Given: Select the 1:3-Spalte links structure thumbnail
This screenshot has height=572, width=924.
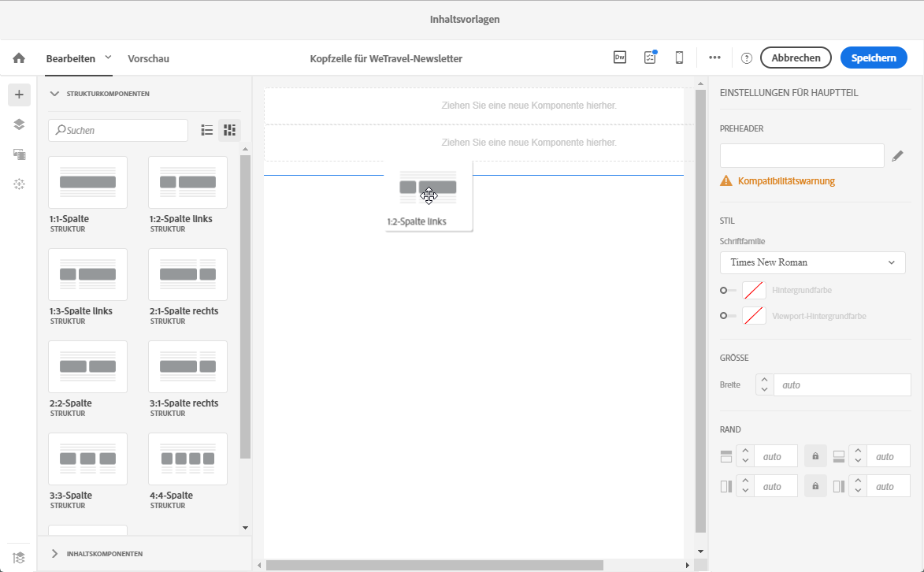Looking at the screenshot, I should [x=87, y=274].
